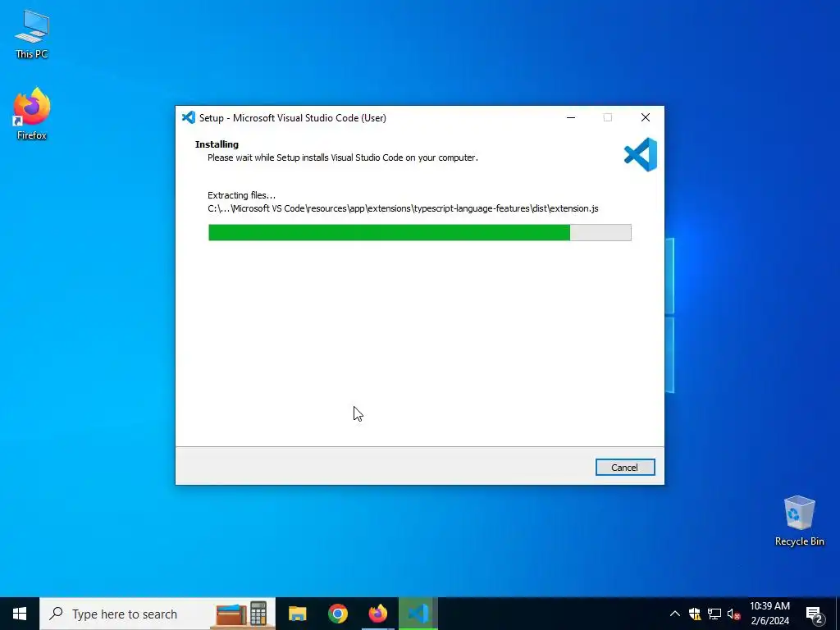Click the 'Installing' heading text
Viewport: 840px width, 630px height.
point(217,144)
